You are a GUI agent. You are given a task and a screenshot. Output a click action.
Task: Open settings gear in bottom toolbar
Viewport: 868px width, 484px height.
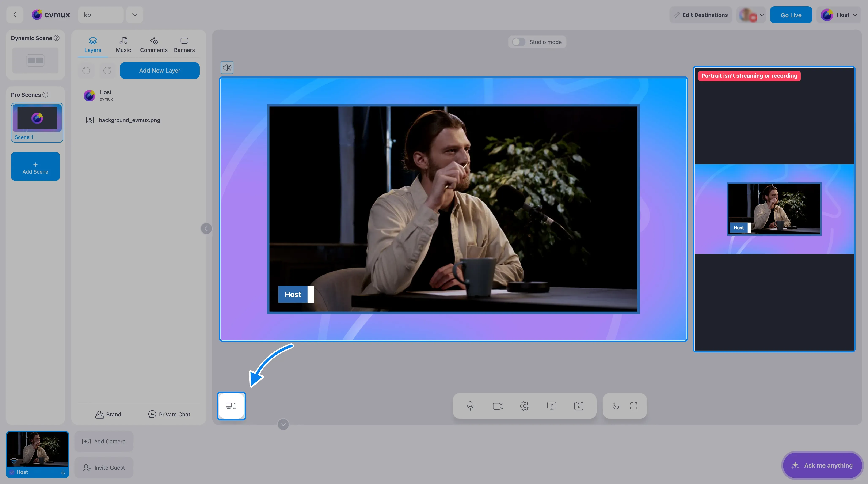coord(525,406)
